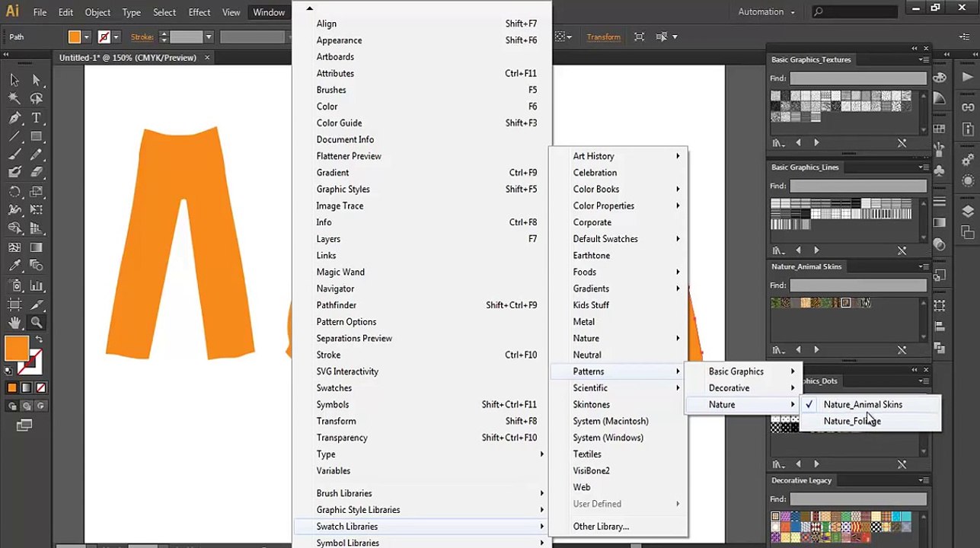Select the Column Graph tool
The height and width of the screenshot is (548, 980).
36,286
